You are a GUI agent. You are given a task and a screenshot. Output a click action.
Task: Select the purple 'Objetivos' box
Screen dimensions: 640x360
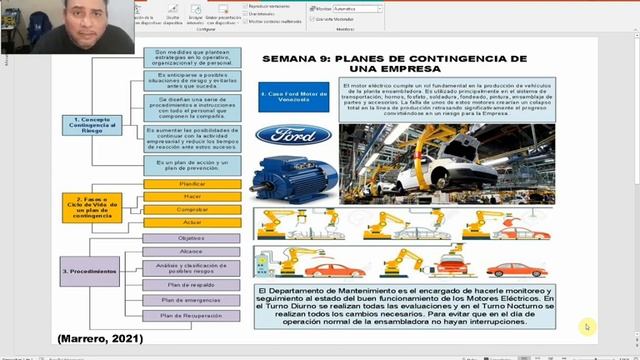191,238
